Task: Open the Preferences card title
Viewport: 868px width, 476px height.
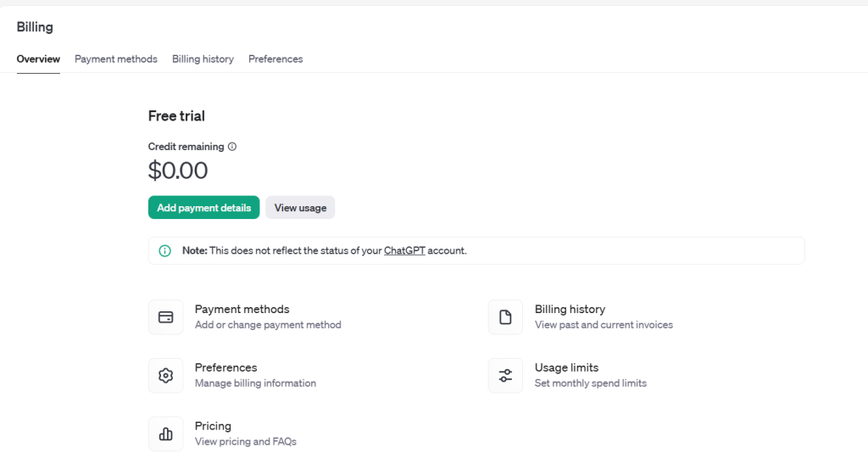Action: pos(225,367)
